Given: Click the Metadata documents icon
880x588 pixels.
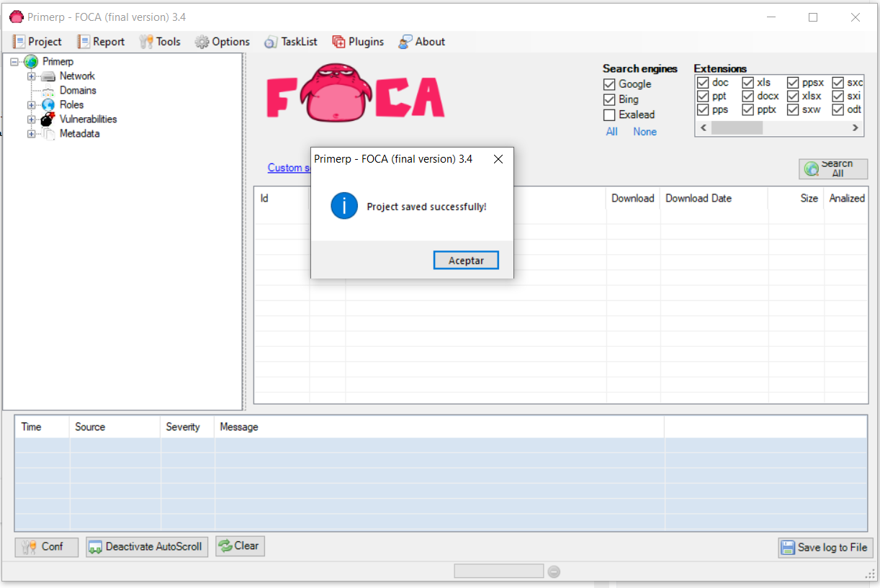Looking at the screenshot, I should point(48,134).
